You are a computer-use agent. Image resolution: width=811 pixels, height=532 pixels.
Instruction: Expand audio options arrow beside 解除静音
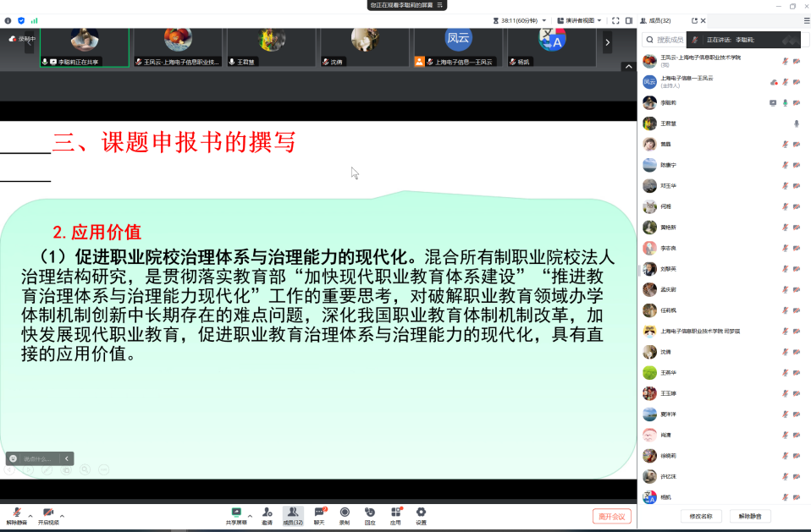point(30,515)
